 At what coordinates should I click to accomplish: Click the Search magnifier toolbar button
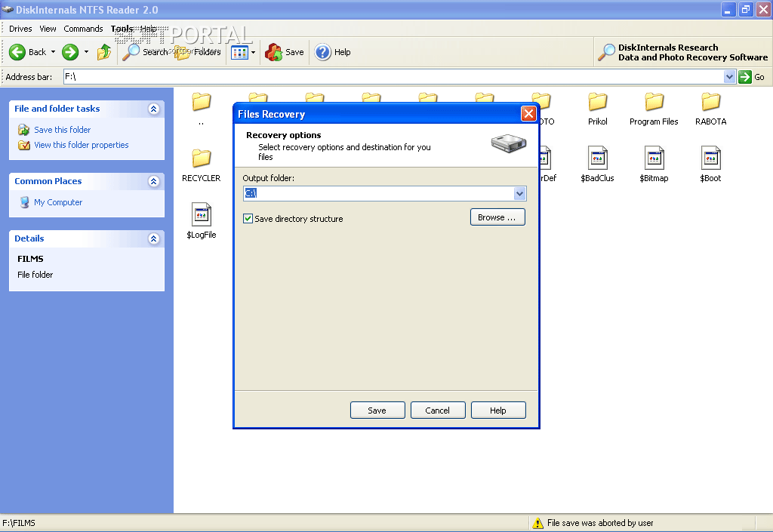pos(145,52)
